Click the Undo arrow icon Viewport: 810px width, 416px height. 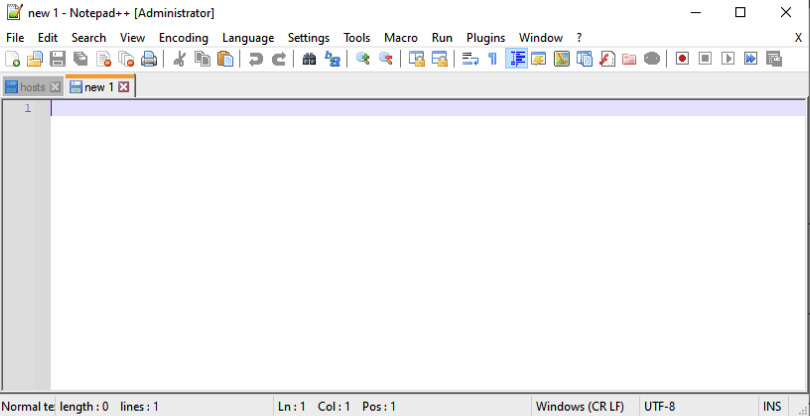pos(256,59)
